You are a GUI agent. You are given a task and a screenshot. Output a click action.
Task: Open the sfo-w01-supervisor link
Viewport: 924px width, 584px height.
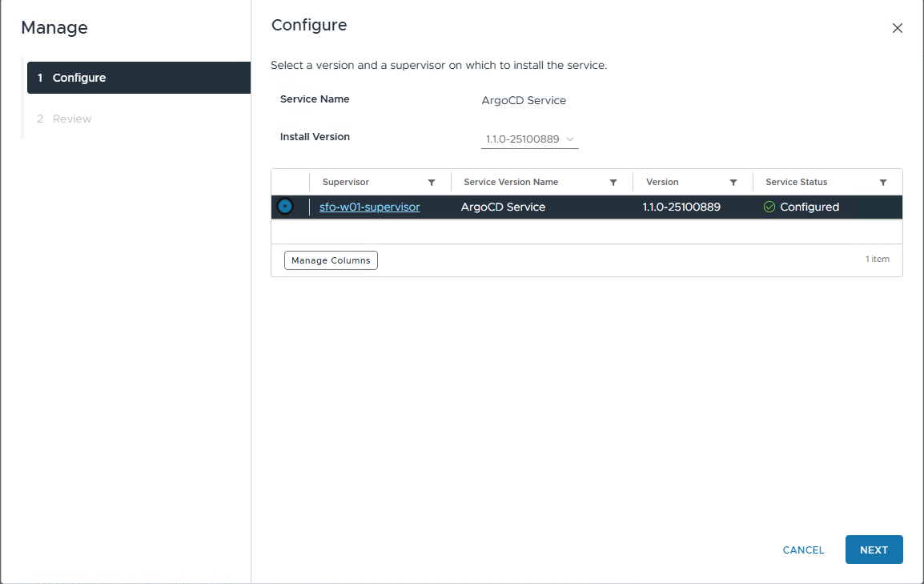(369, 207)
